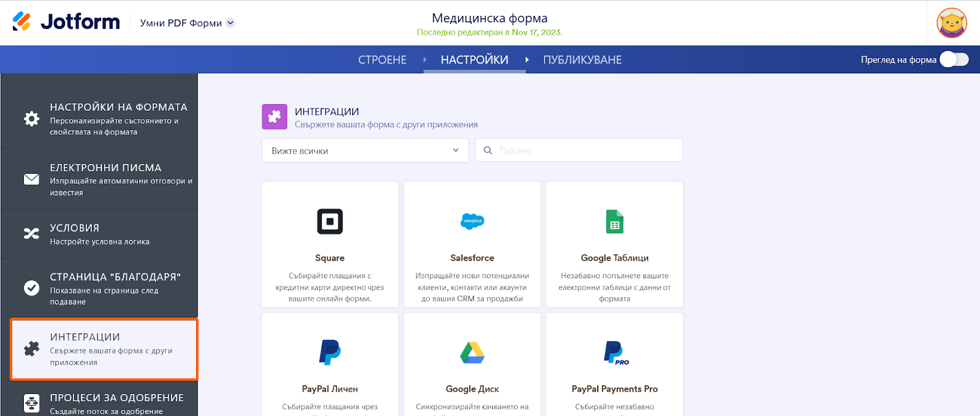Click the Медицинска форма title

489,18
